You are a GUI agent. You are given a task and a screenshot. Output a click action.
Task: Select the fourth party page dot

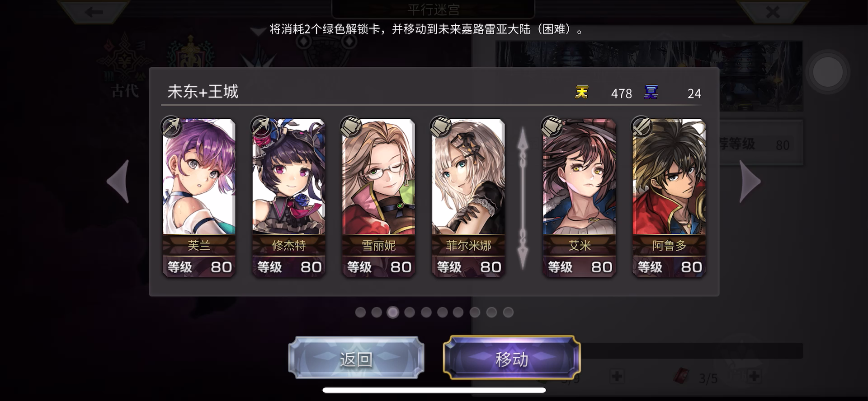click(x=410, y=312)
